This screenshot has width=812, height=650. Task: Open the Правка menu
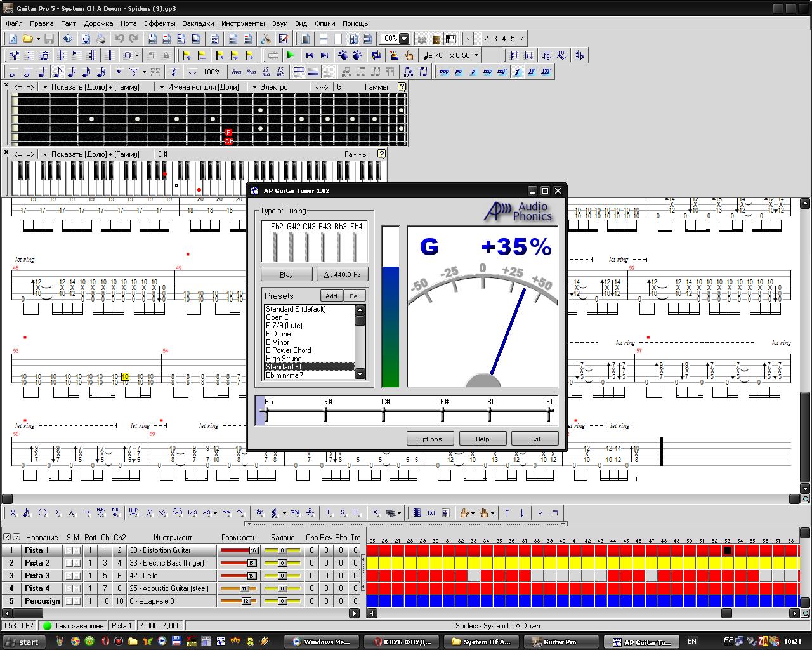click(x=42, y=23)
